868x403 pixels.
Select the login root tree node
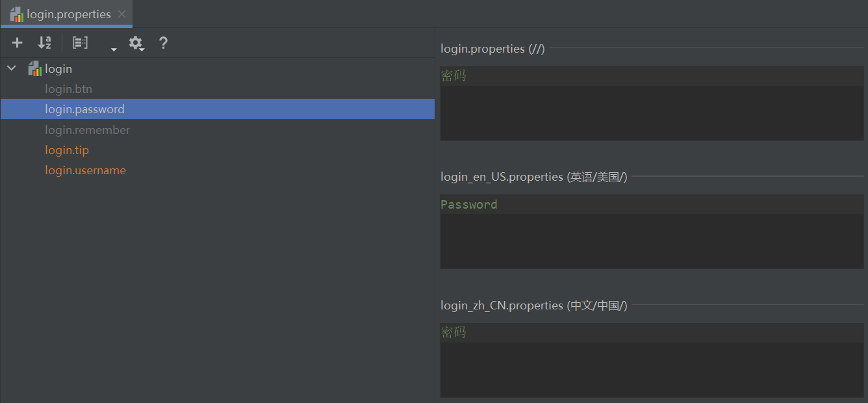58,69
